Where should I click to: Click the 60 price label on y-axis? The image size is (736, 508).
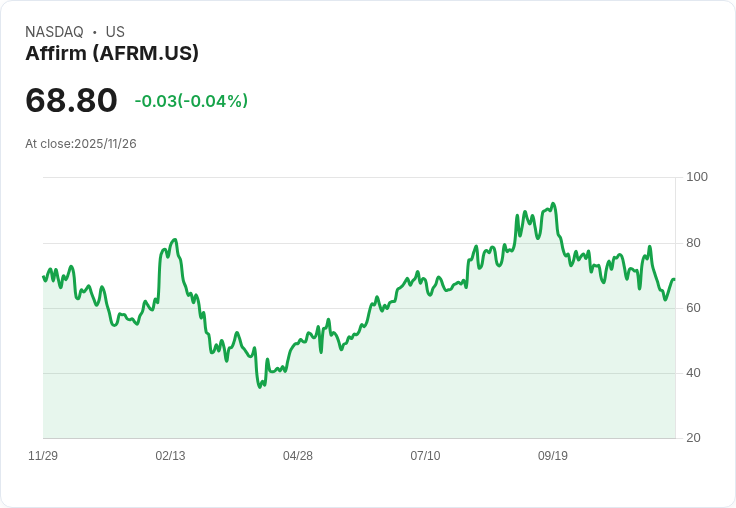click(693, 308)
